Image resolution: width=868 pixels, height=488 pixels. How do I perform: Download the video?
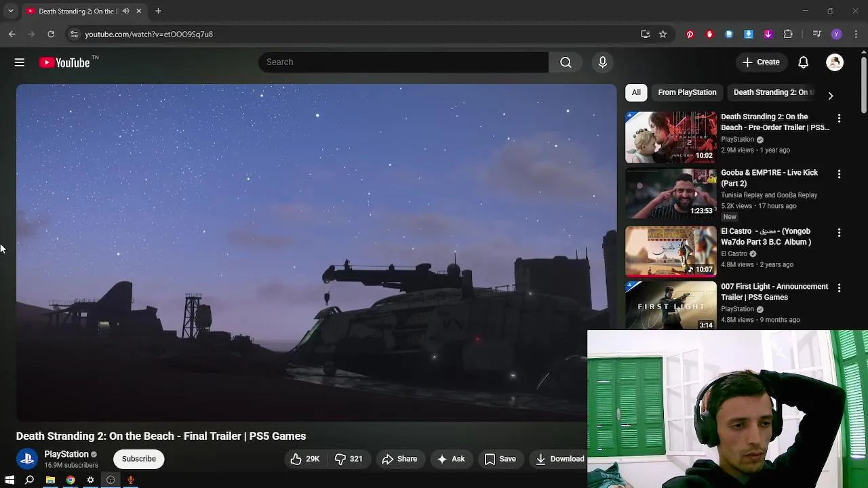pyautogui.click(x=559, y=459)
